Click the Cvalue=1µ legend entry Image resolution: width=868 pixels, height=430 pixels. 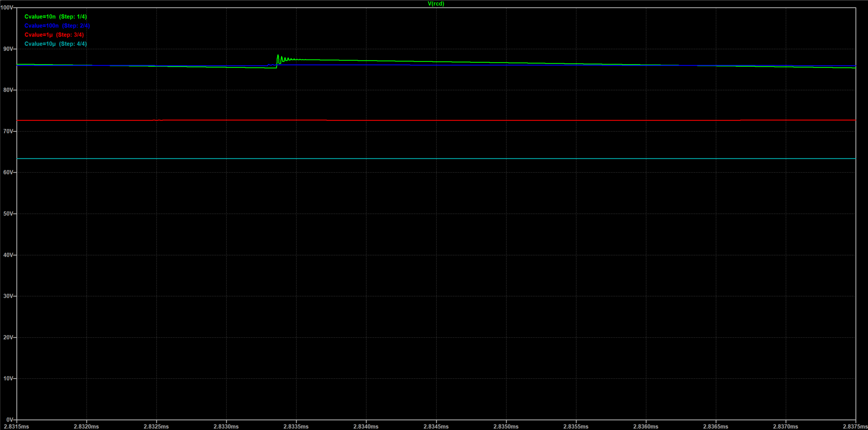coord(54,35)
